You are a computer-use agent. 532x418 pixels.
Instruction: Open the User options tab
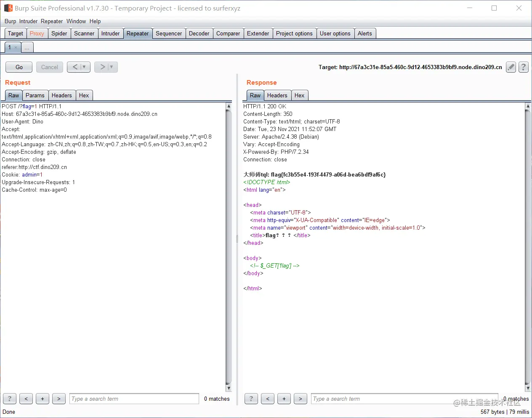(335, 33)
